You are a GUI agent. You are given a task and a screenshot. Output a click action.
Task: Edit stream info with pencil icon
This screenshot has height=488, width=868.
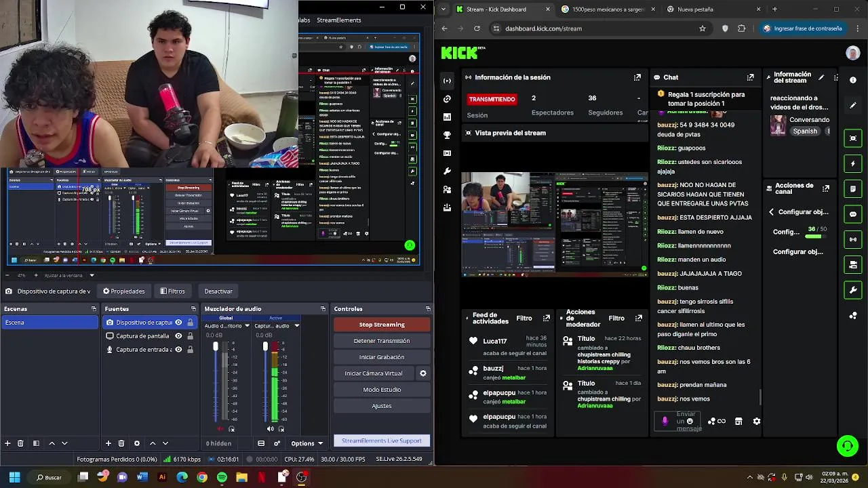pos(821,77)
